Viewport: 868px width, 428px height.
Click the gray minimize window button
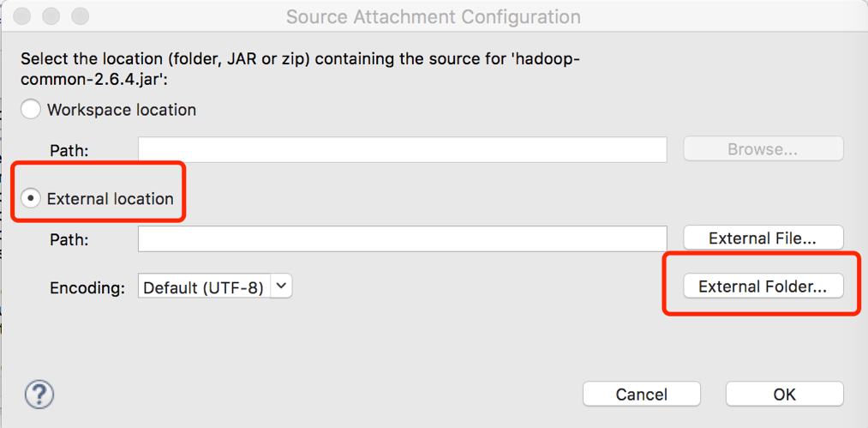click(x=51, y=15)
